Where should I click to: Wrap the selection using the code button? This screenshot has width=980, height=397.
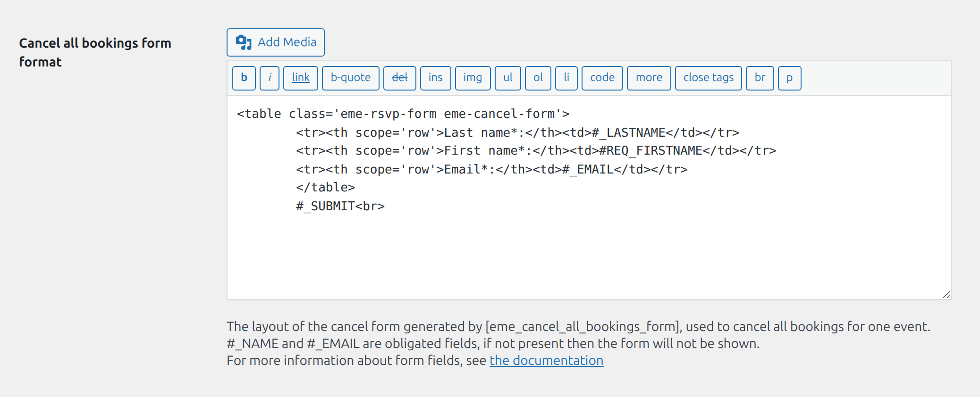point(602,78)
